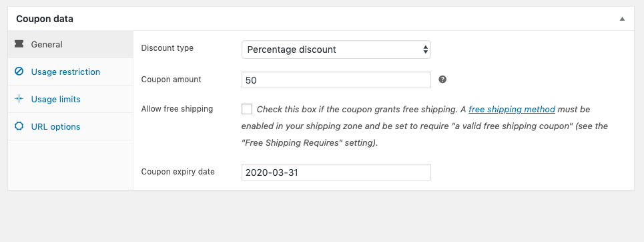
Task: Click the Usage limits arrows icon
Action: pos(19,99)
